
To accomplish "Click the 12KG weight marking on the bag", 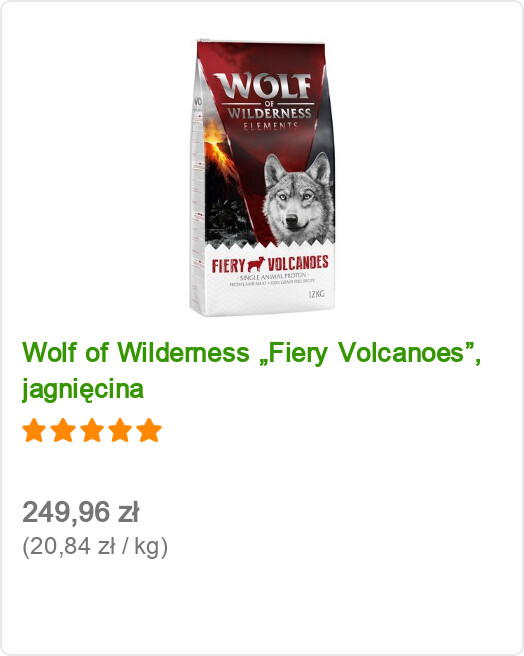I will click(316, 294).
